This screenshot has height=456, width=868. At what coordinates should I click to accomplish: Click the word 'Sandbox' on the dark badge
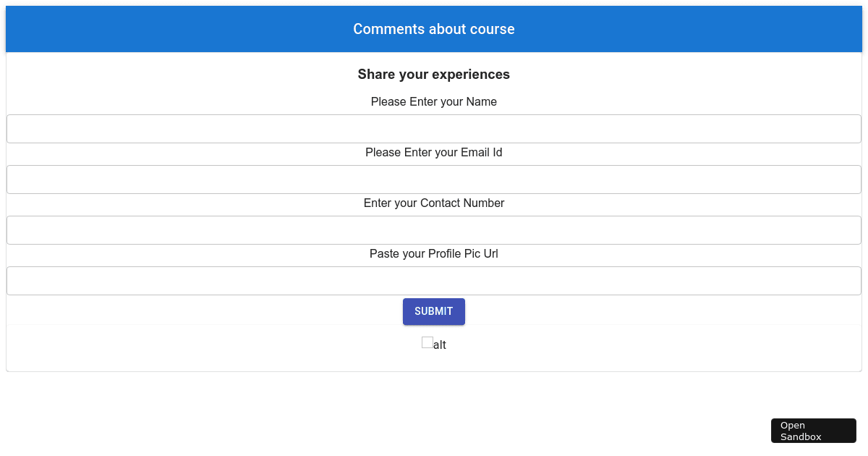801,436
